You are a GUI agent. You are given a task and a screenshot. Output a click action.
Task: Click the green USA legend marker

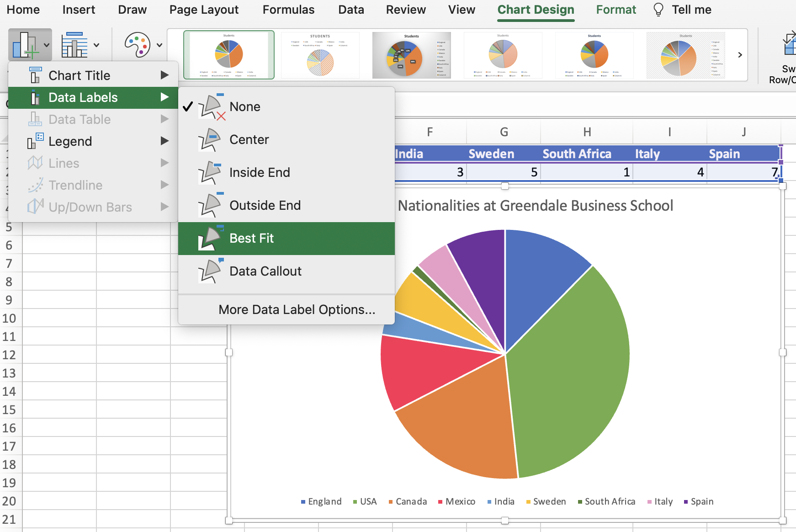pyautogui.click(x=354, y=501)
